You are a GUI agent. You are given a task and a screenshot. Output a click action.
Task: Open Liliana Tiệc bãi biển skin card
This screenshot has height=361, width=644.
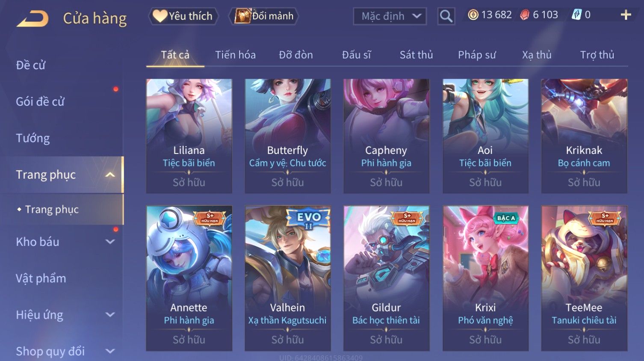coord(189,136)
